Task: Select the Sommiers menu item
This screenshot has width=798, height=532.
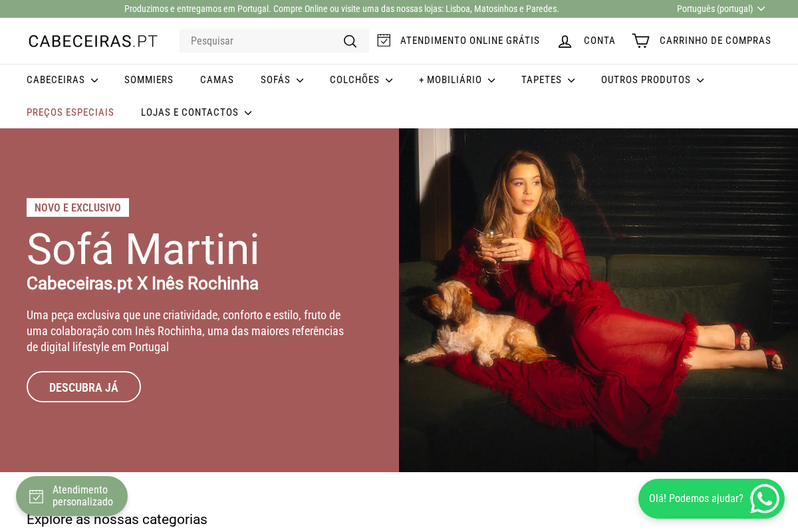Action: coord(149,80)
